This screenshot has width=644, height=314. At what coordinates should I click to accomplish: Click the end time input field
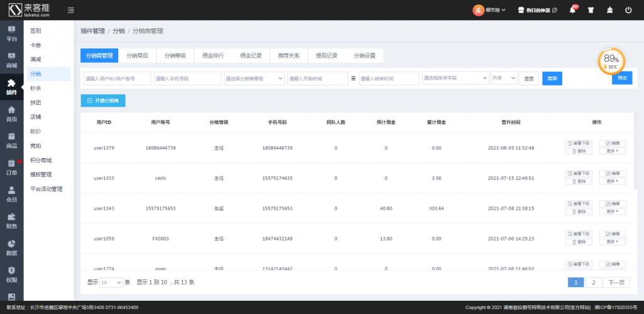tap(389, 78)
